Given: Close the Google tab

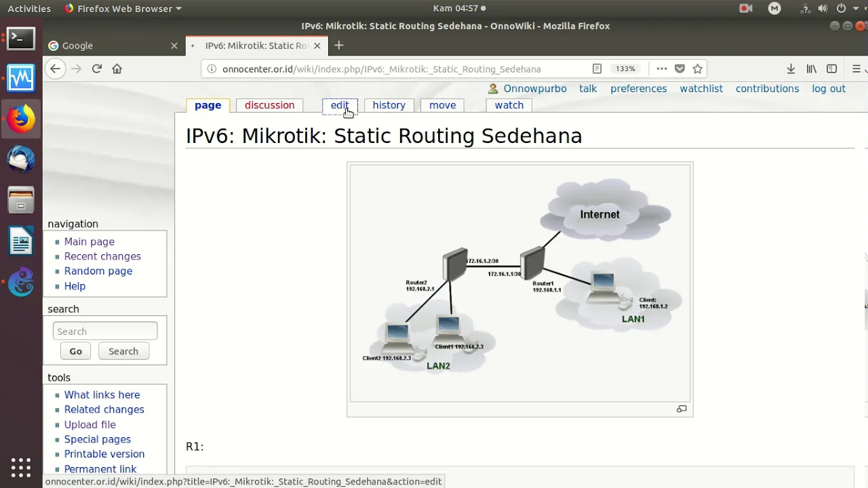Looking at the screenshot, I should (x=174, y=45).
